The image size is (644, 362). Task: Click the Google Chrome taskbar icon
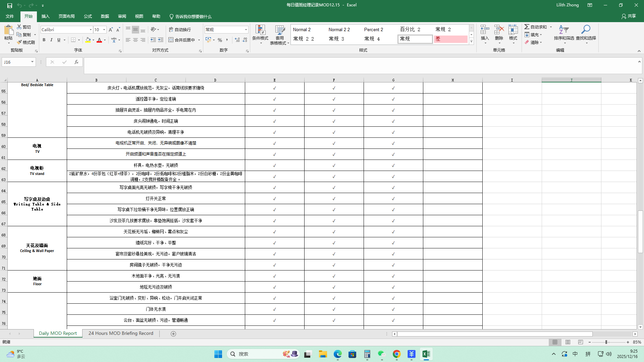tap(396, 354)
